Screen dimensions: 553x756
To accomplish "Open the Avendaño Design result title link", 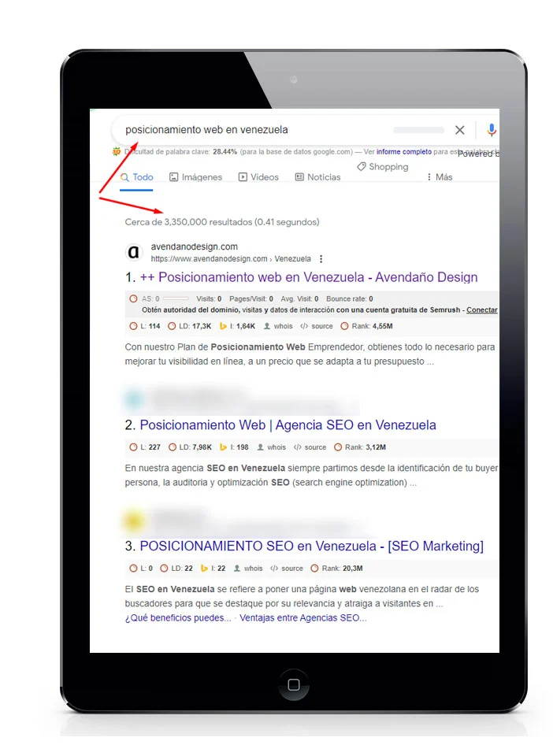I will 309,277.
